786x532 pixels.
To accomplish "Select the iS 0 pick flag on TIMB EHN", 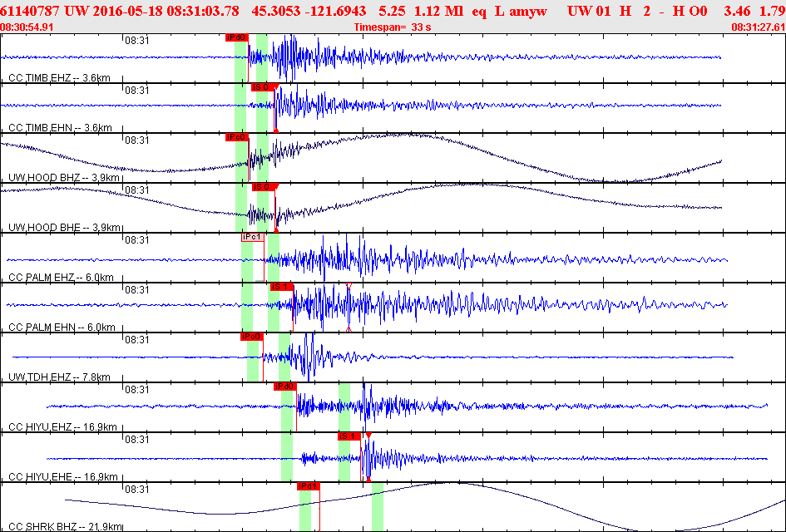I will 262,87.
